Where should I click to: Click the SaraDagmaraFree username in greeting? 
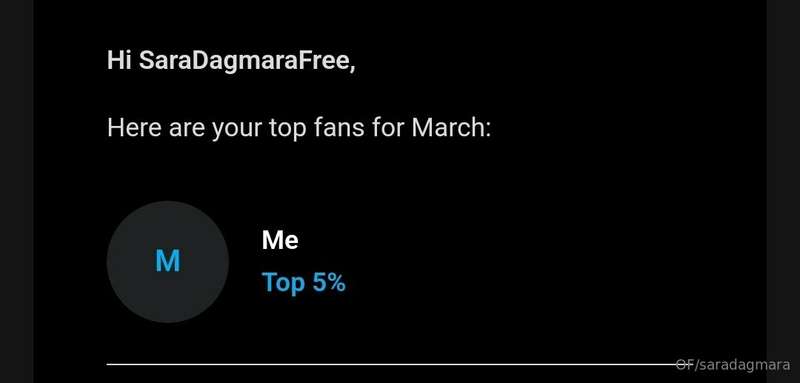247,61
